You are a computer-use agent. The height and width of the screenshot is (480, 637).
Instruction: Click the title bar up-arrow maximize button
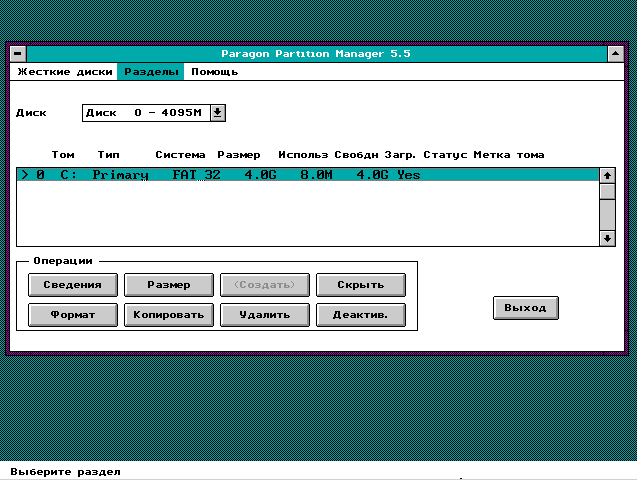[615, 54]
